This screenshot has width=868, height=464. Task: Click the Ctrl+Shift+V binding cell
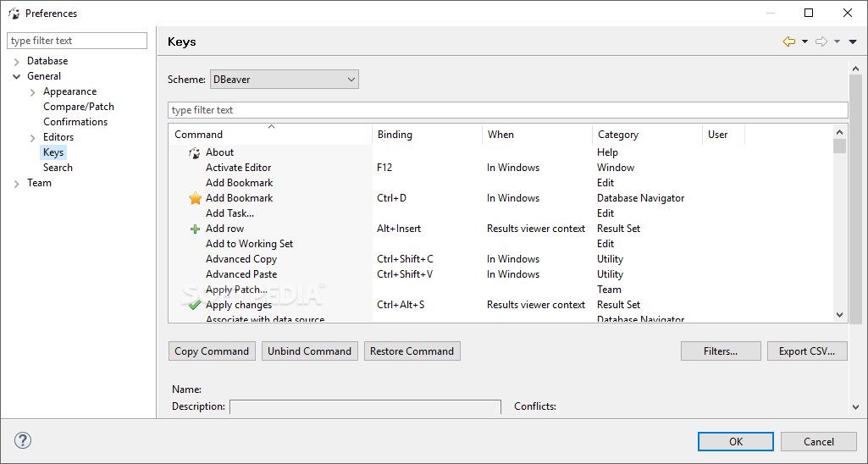405,274
